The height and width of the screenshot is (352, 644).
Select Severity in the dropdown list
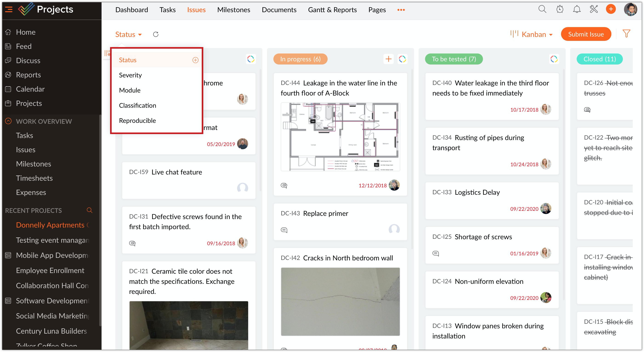tap(130, 75)
